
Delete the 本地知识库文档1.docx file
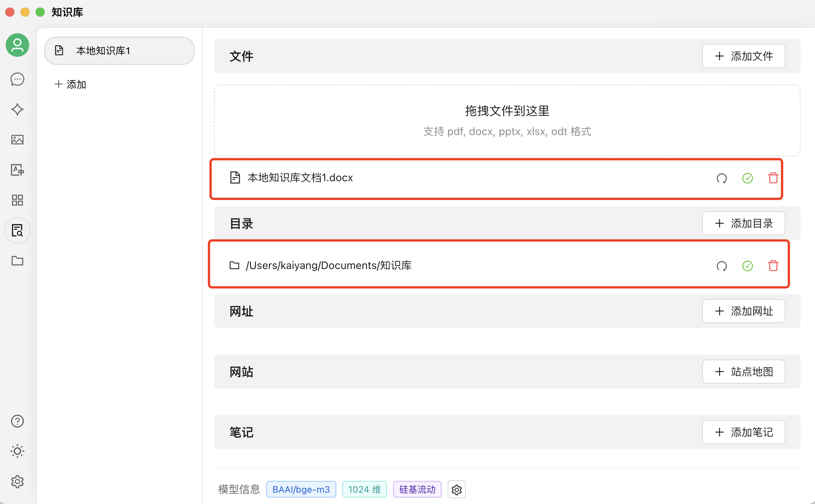(x=773, y=178)
